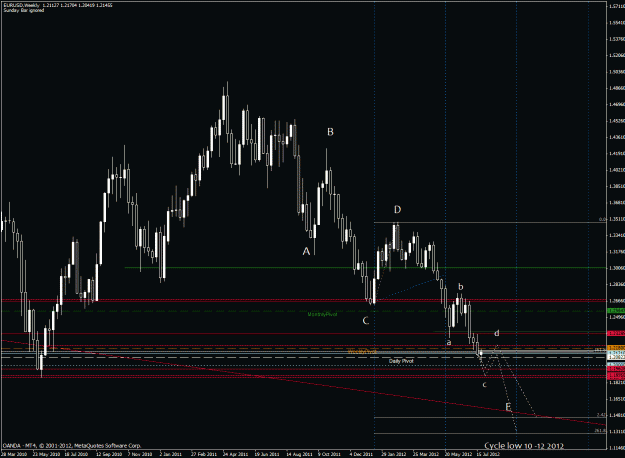
Task: Click the '24 Apr 2011' date label
Action: point(236,454)
